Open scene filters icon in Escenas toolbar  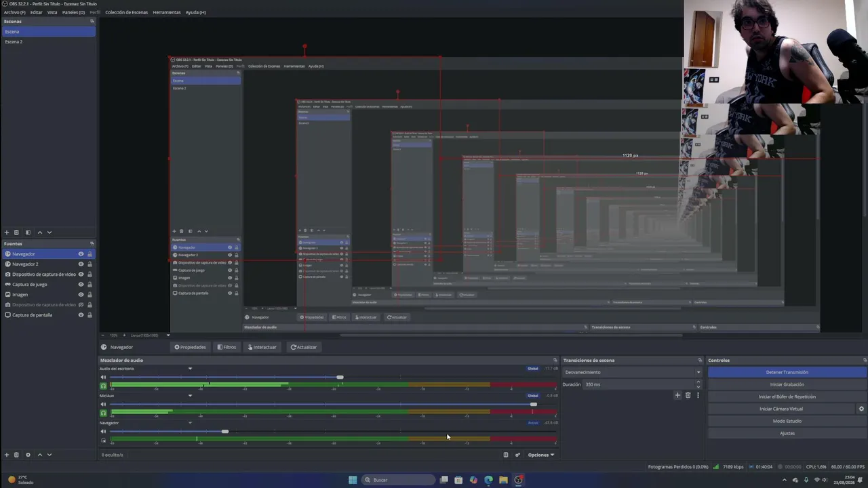pos(28,232)
